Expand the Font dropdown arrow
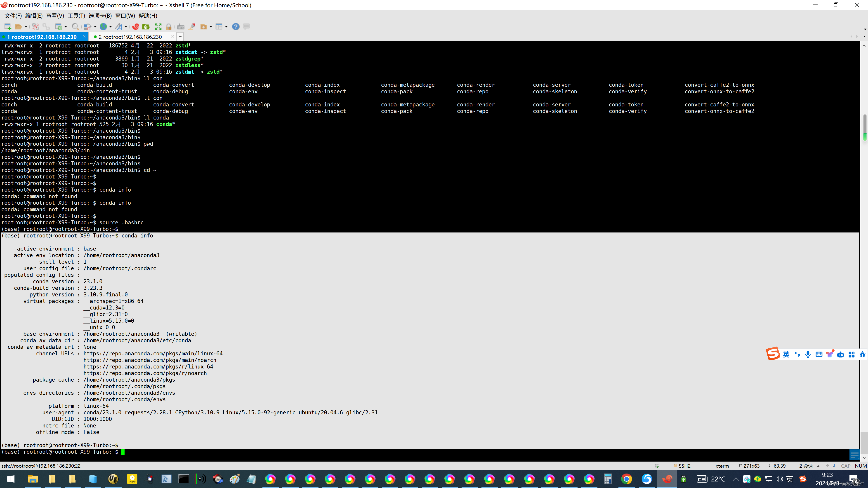This screenshot has height=488, width=868. [126, 27]
